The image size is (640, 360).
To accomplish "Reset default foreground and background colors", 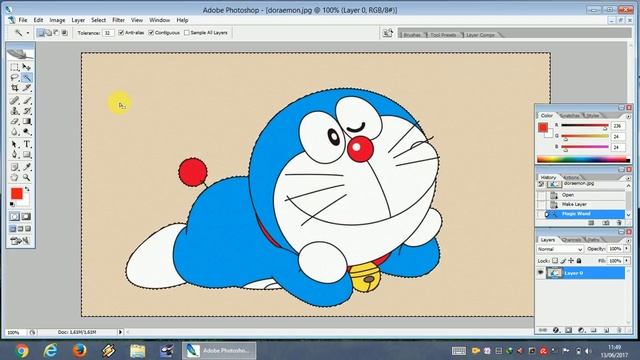I will (12, 204).
